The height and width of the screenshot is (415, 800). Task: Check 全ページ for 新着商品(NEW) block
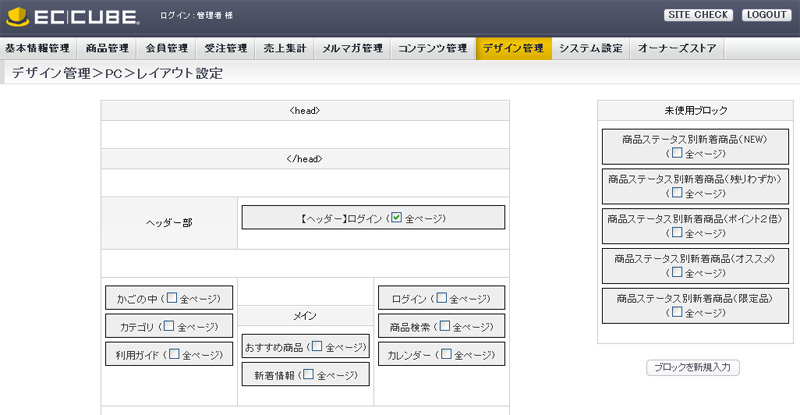677,153
